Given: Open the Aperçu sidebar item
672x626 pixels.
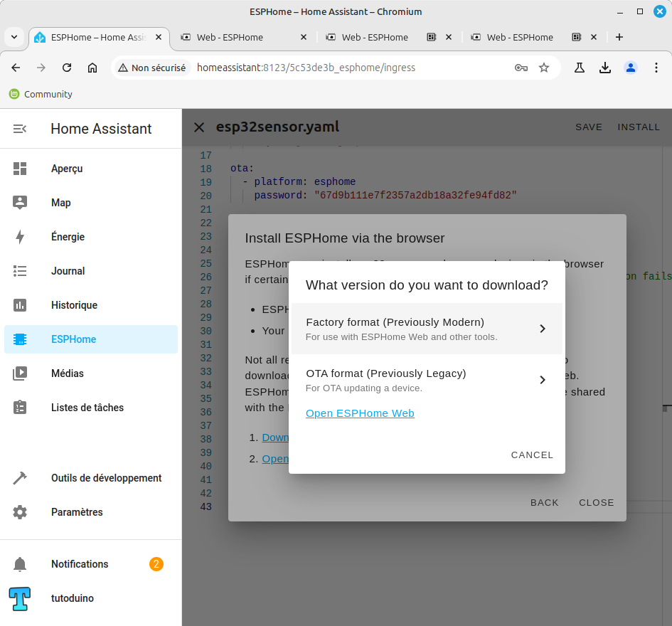Looking at the screenshot, I should (x=91, y=169).
